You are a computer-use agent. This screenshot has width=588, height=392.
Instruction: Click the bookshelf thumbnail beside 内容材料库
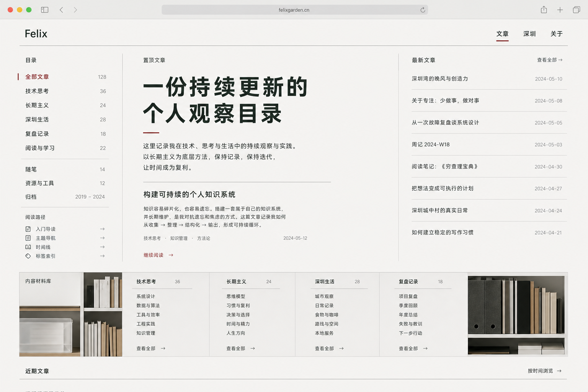(x=103, y=314)
